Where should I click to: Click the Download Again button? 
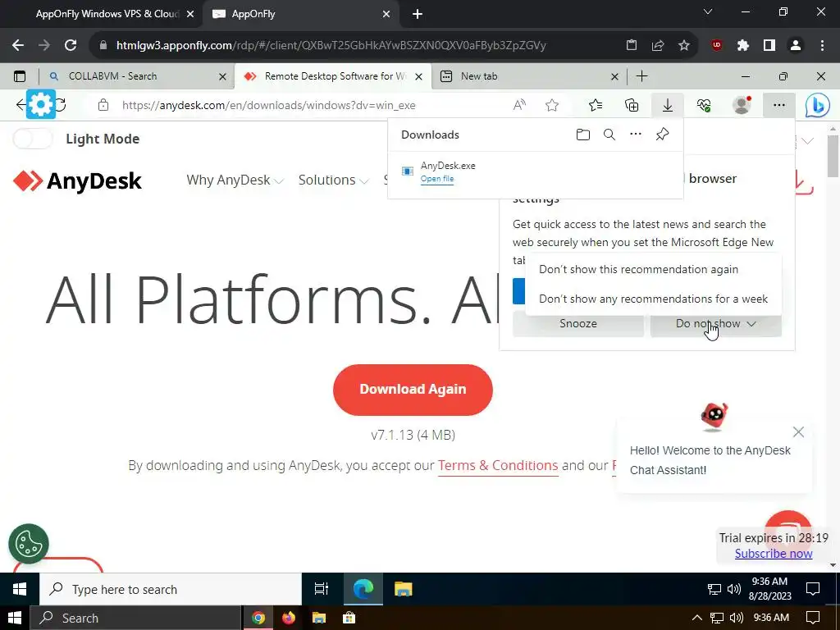[x=413, y=390]
